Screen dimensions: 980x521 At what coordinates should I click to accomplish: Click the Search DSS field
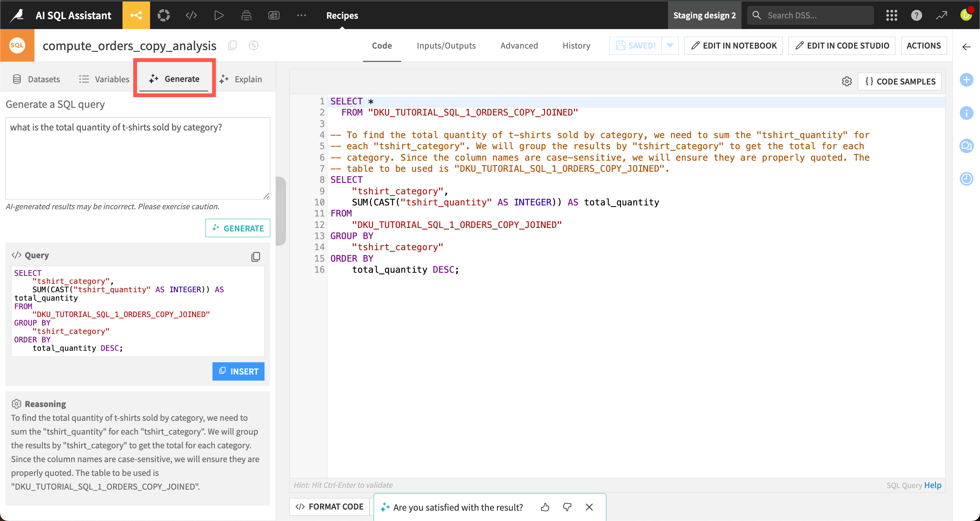point(810,15)
